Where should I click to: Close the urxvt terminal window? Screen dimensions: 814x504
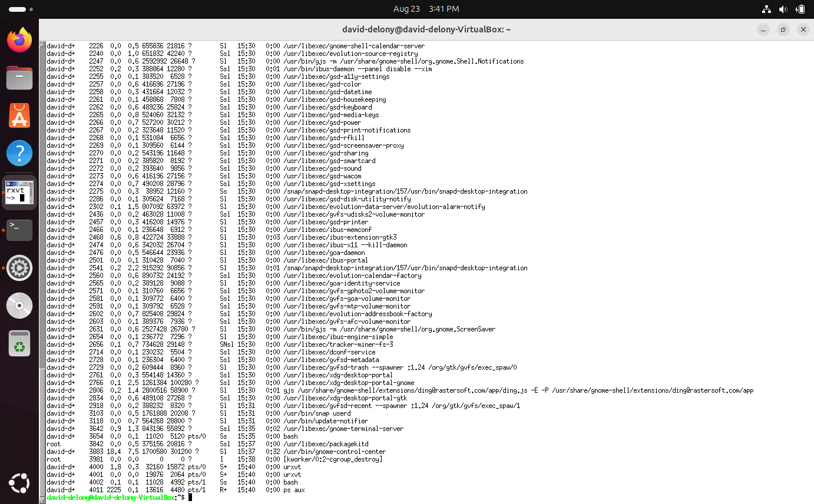pyautogui.click(x=803, y=29)
